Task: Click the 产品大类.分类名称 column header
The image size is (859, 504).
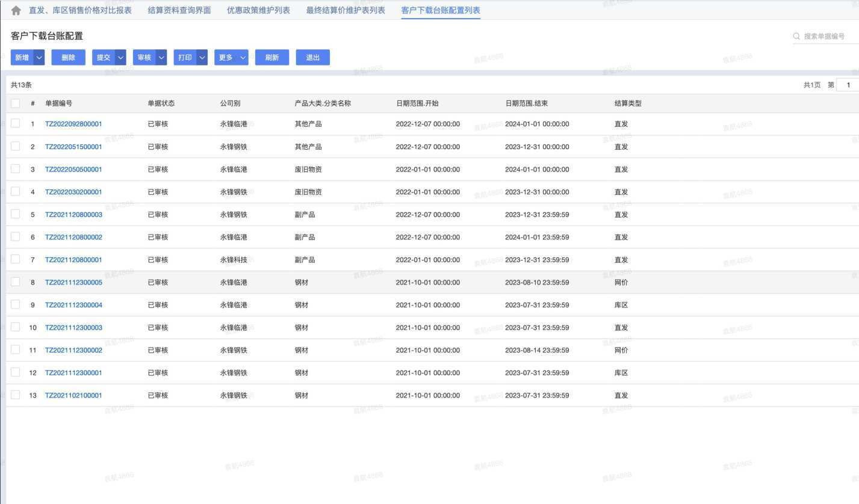Action: [323, 103]
